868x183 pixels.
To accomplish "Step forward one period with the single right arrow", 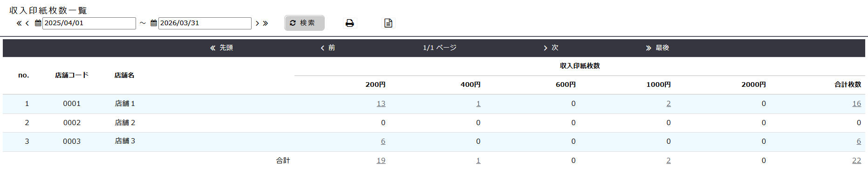I will click(x=257, y=23).
